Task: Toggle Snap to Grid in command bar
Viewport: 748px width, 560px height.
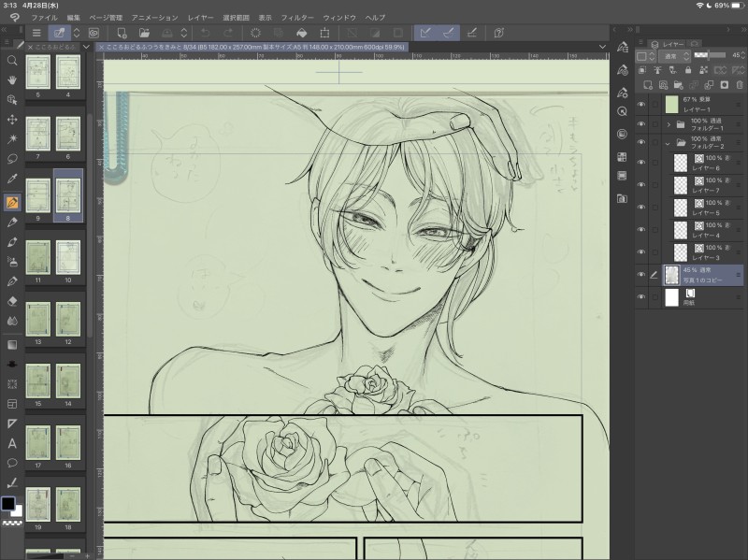Action: click(x=472, y=33)
